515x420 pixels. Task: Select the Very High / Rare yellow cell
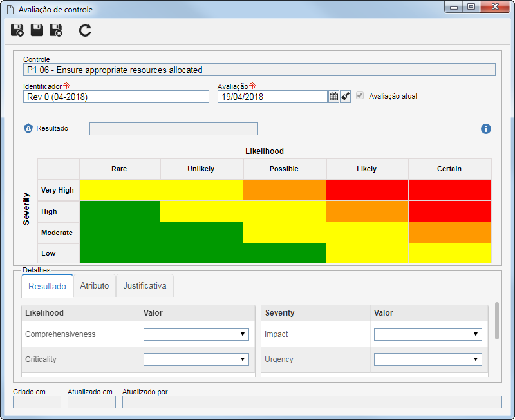[x=120, y=190]
